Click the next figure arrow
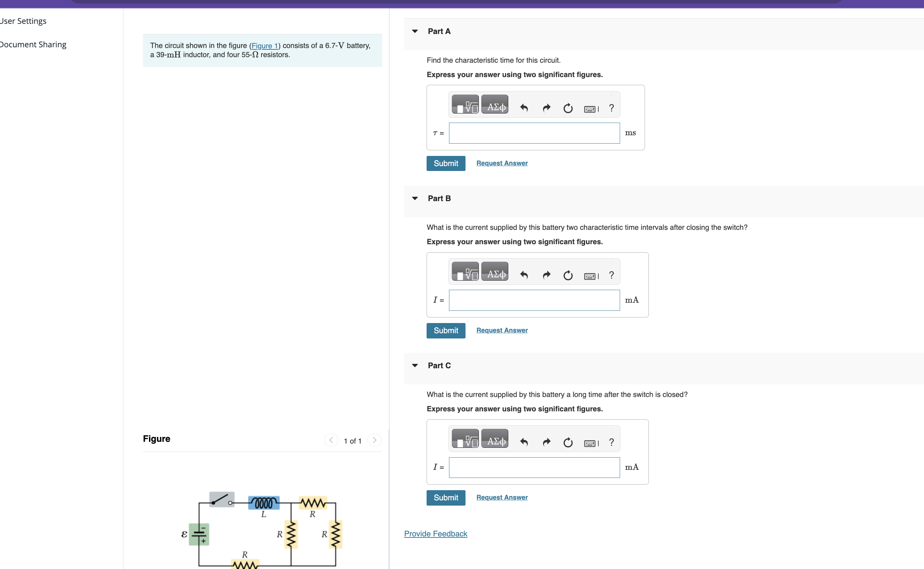 (x=374, y=440)
